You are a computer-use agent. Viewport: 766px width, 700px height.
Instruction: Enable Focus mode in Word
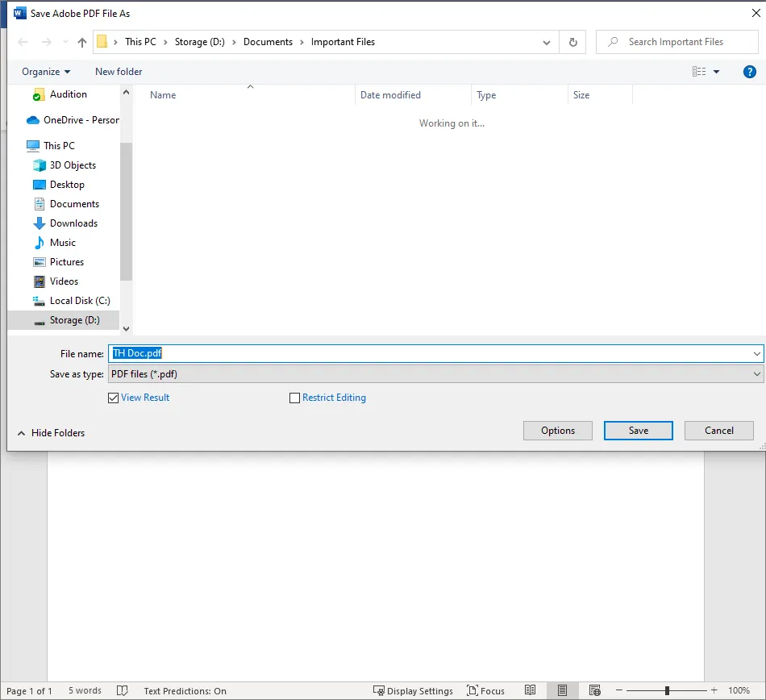[485, 691]
